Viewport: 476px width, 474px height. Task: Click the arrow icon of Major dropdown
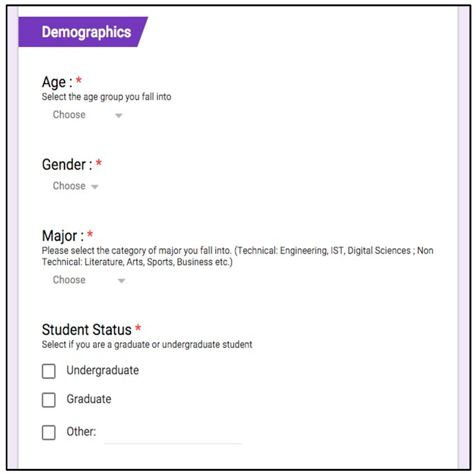tap(121, 281)
